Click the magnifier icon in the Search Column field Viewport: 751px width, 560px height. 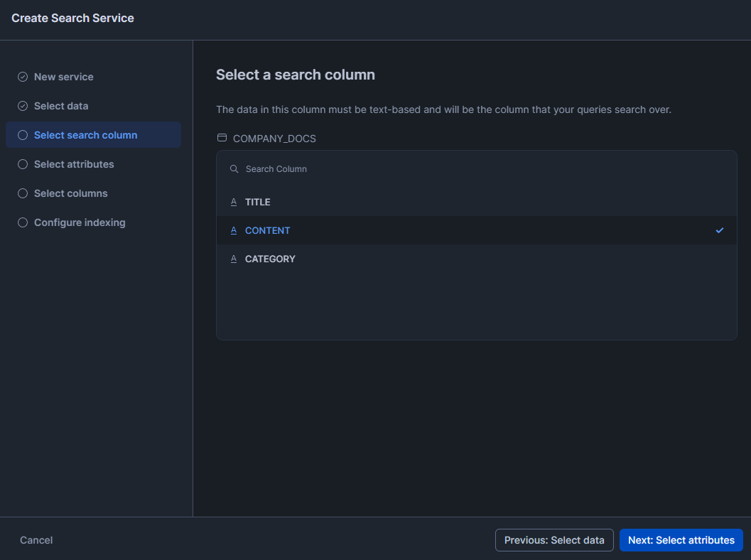(234, 168)
